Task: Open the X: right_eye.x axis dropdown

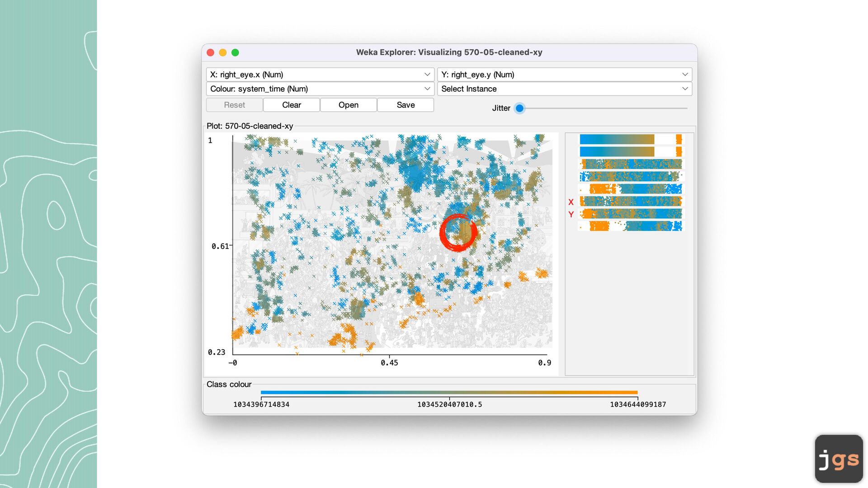Action: click(x=320, y=75)
